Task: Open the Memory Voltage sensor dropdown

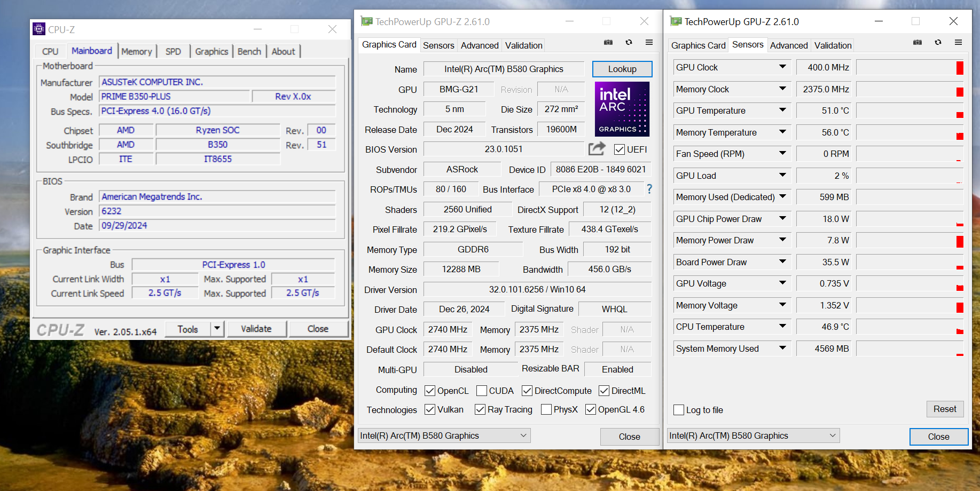Action: coord(782,305)
